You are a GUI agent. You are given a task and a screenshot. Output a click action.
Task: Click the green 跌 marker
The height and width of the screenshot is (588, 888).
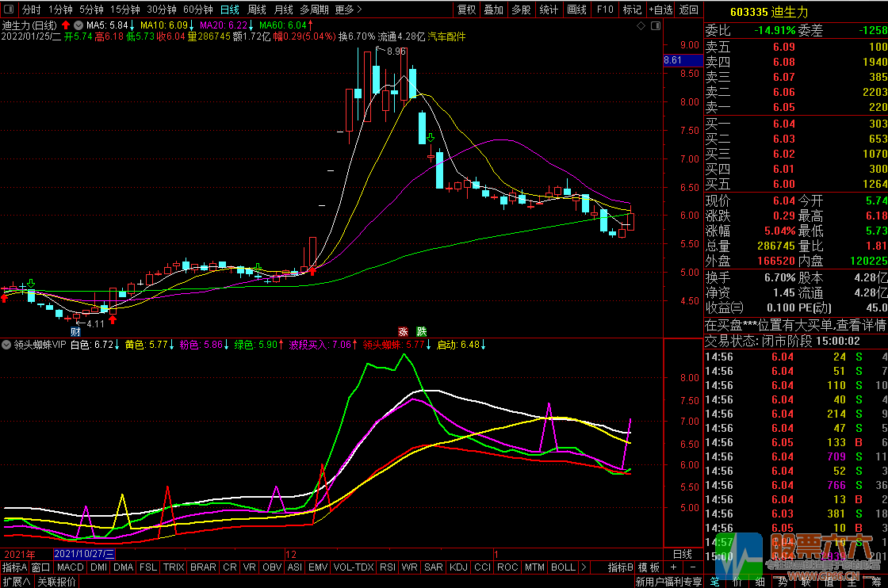421,331
